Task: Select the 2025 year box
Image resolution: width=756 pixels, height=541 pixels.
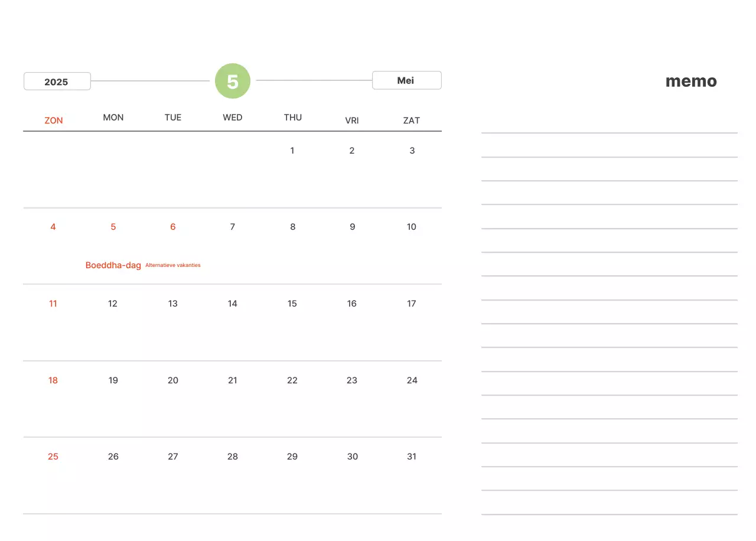Action: (x=57, y=82)
